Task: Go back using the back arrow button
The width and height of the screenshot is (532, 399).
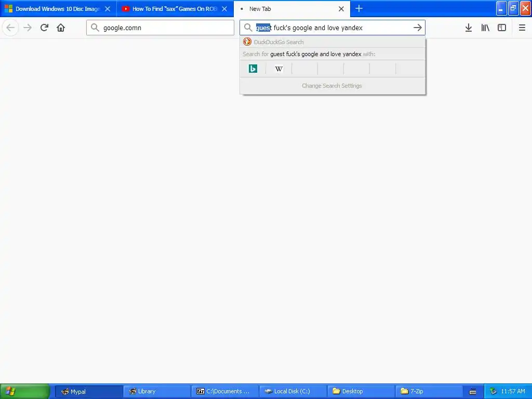Action: tap(10, 28)
